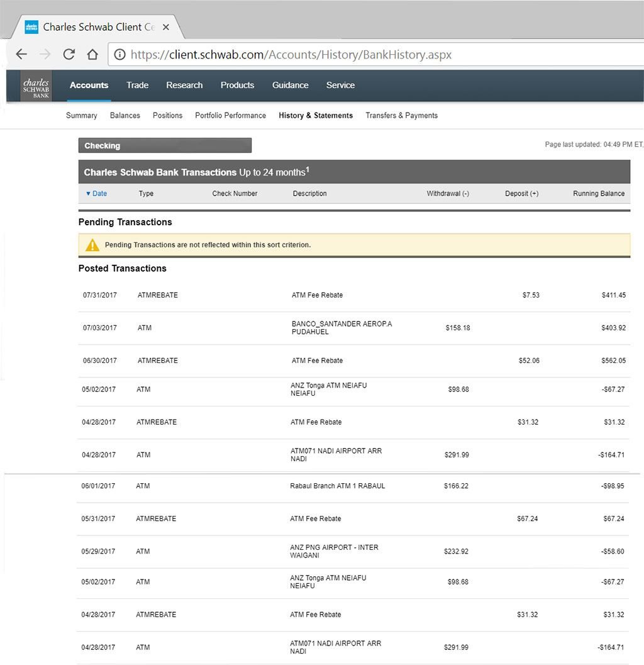Click the footnote 1 superscript
This screenshot has height=665, width=644.
click(x=308, y=169)
